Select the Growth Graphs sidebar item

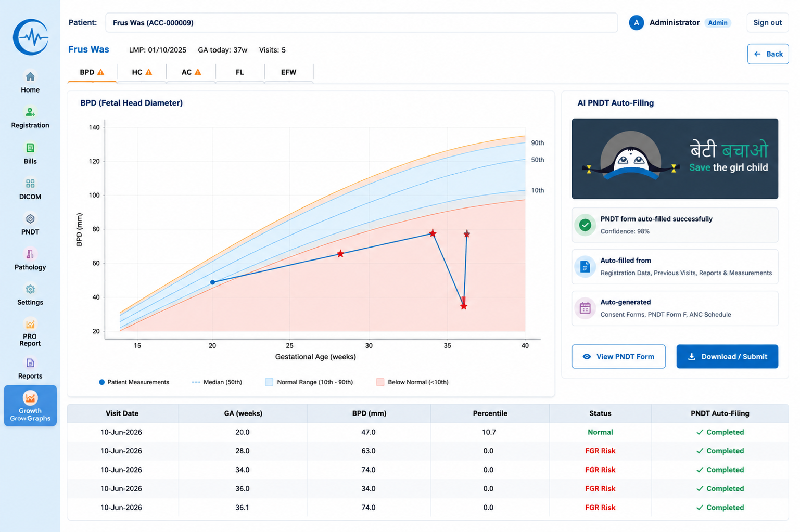[x=30, y=406]
